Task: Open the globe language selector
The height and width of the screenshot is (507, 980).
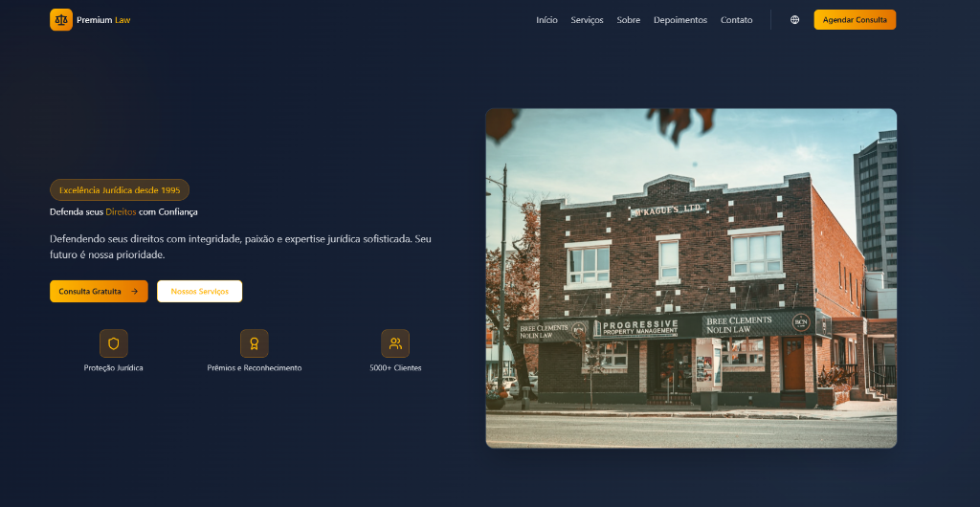Action: [794, 20]
